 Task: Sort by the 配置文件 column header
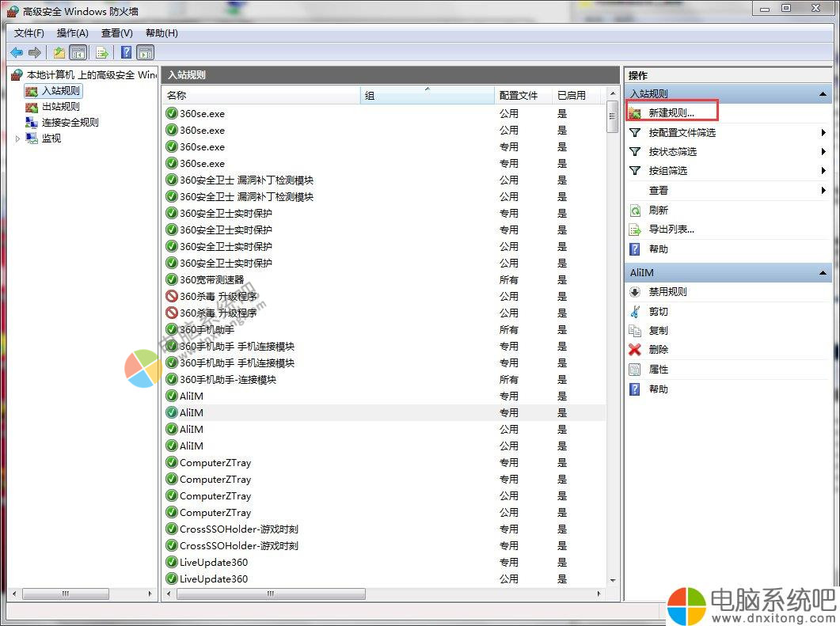coord(523,95)
